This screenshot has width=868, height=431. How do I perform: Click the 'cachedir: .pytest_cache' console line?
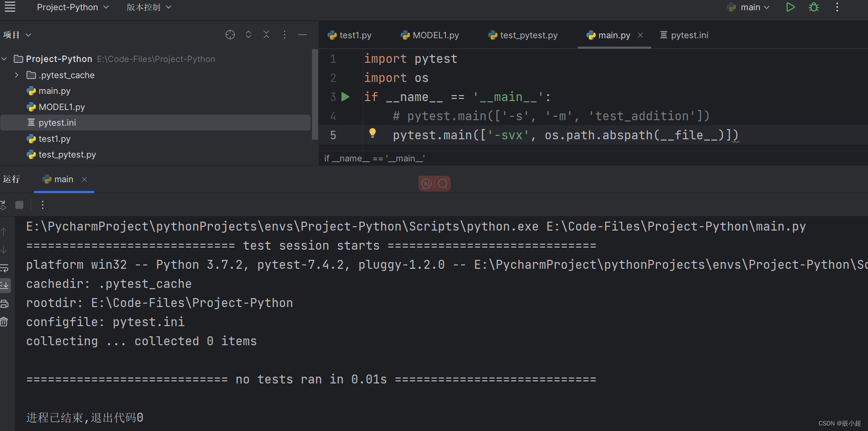click(x=109, y=284)
